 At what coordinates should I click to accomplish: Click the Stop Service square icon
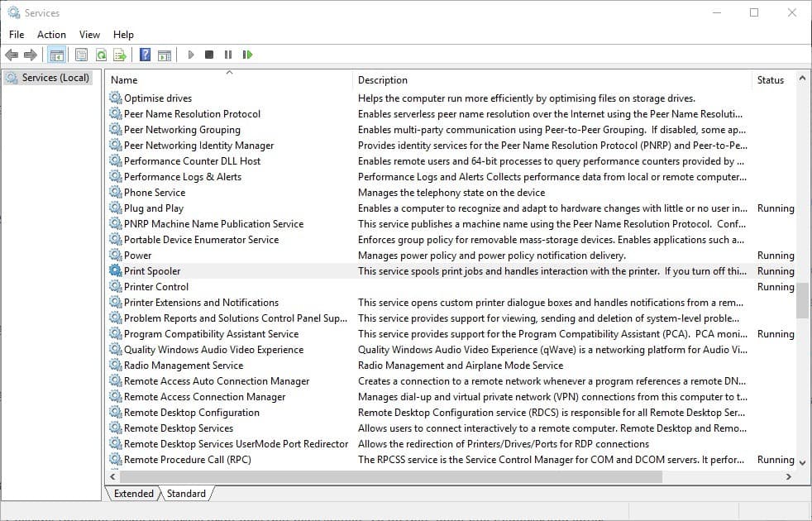click(x=209, y=55)
